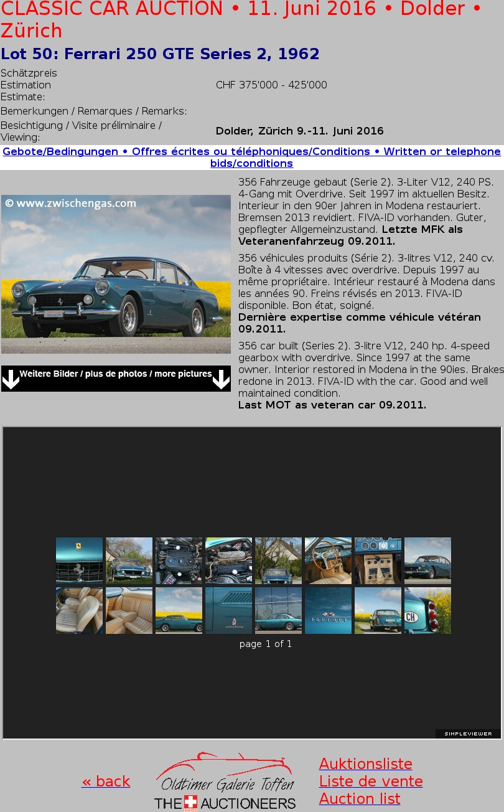Click the right down-arrow after more pictures
The width and height of the screenshot is (504, 812).
(221, 379)
